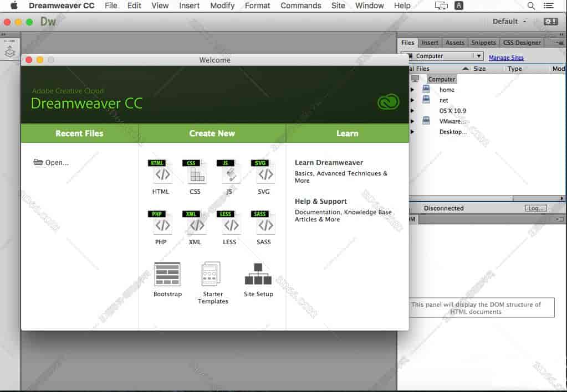
Task: Create a new LESS file
Action: click(x=229, y=224)
